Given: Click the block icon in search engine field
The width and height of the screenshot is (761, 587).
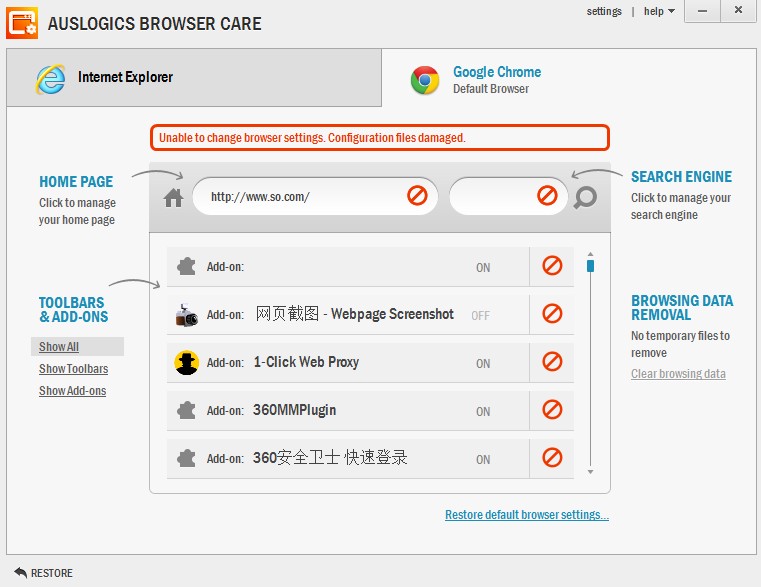Looking at the screenshot, I should pyautogui.click(x=547, y=196).
